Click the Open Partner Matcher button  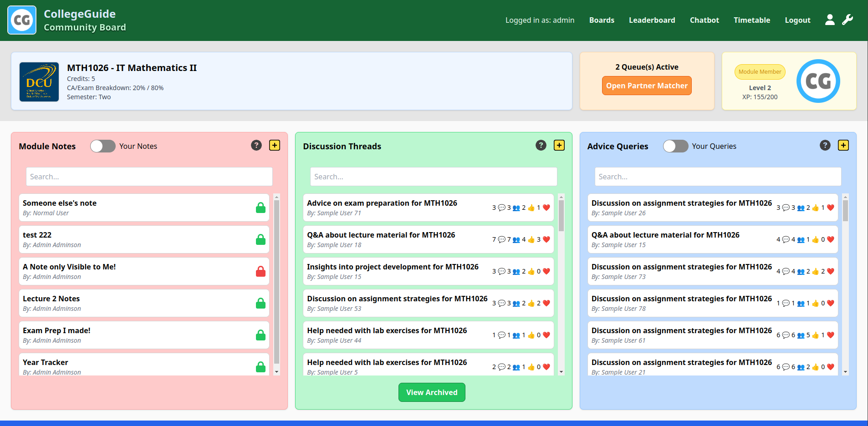[x=647, y=86]
